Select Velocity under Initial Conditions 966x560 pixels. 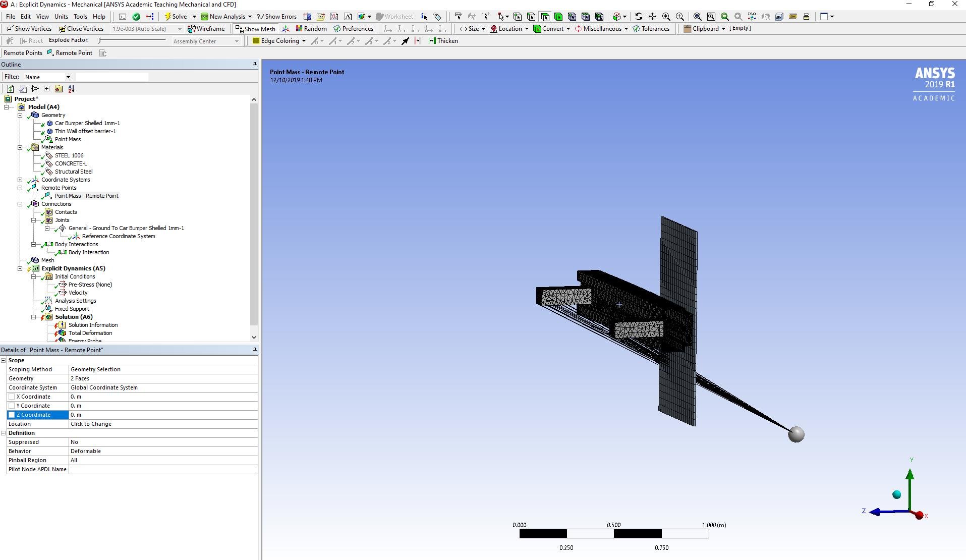(x=78, y=293)
